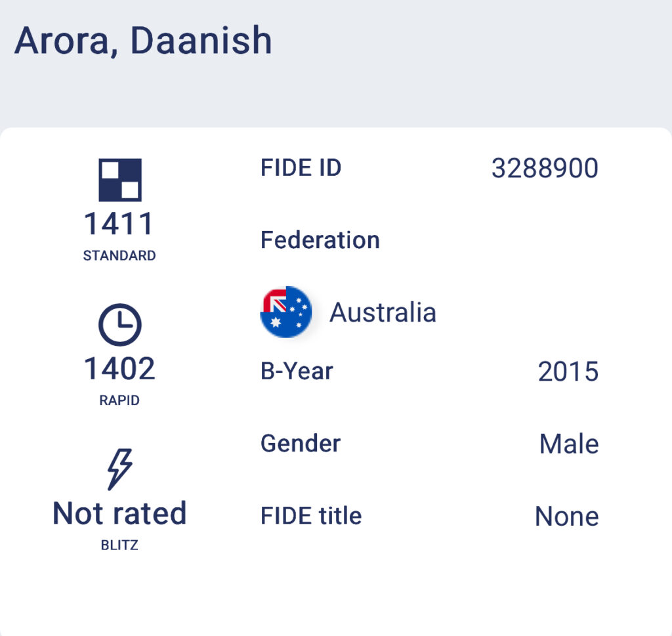Click the FIDE ID label
This screenshot has height=636, width=672.
coord(301,168)
